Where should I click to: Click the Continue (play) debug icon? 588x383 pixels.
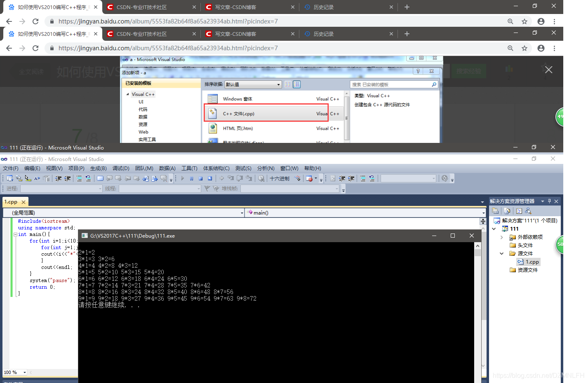tap(182, 178)
